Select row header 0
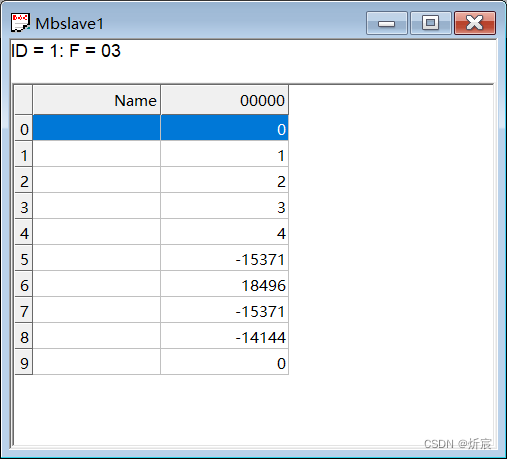This screenshot has height=459, width=507. pyautogui.click(x=24, y=128)
